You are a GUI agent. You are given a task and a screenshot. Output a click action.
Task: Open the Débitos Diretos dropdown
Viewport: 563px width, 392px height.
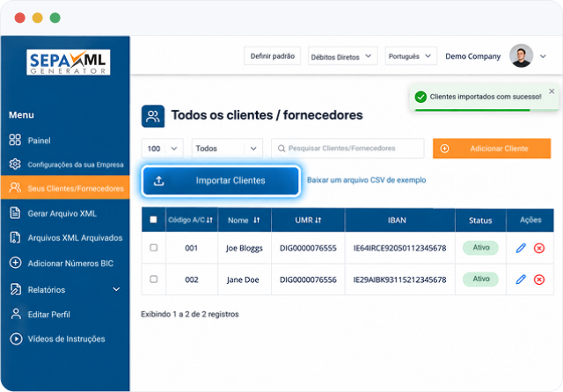[342, 56]
